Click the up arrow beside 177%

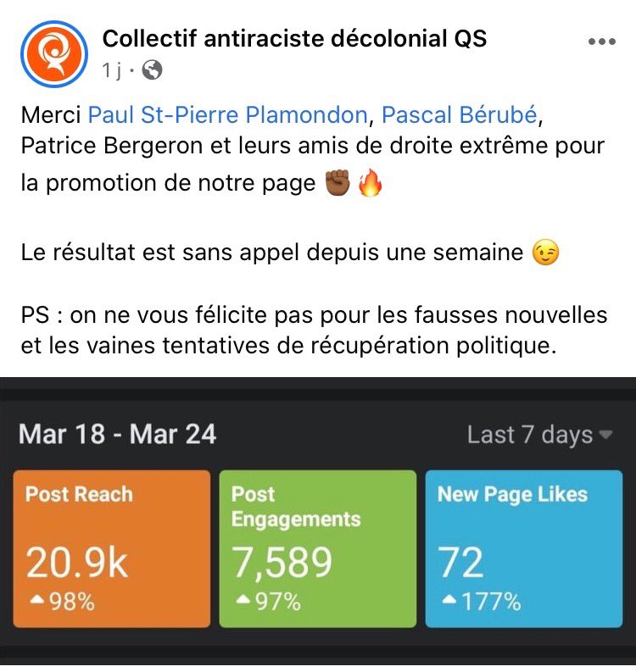pyautogui.click(x=449, y=600)
